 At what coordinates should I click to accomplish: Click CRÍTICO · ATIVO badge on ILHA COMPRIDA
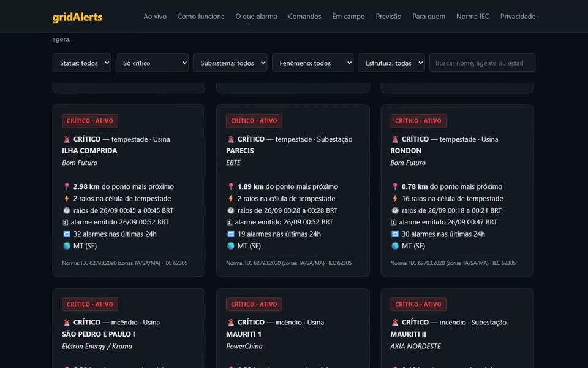click(90, 121)
